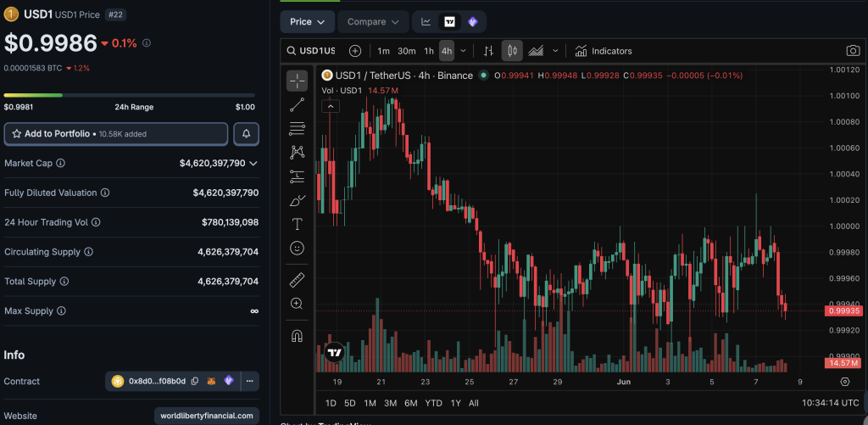Set chart range to 1M
Viewport: 868px width, 425px height.
(370, 403)
